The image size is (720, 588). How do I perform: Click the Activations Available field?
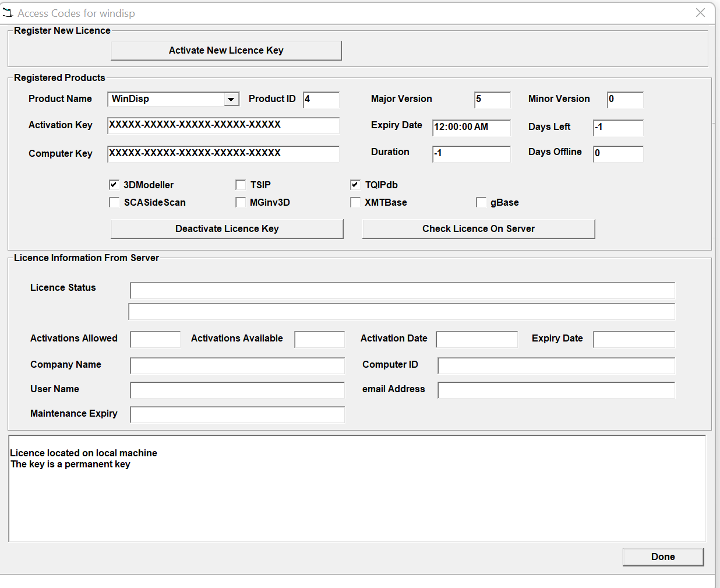point(320,339)
